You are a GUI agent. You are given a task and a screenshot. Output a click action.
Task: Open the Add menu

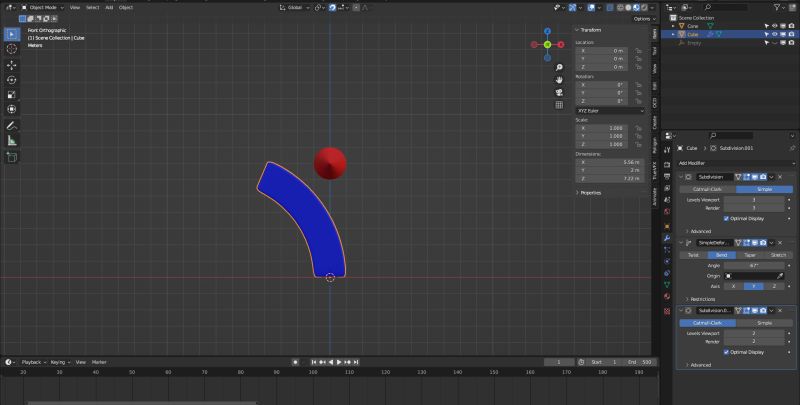point(109,8)
